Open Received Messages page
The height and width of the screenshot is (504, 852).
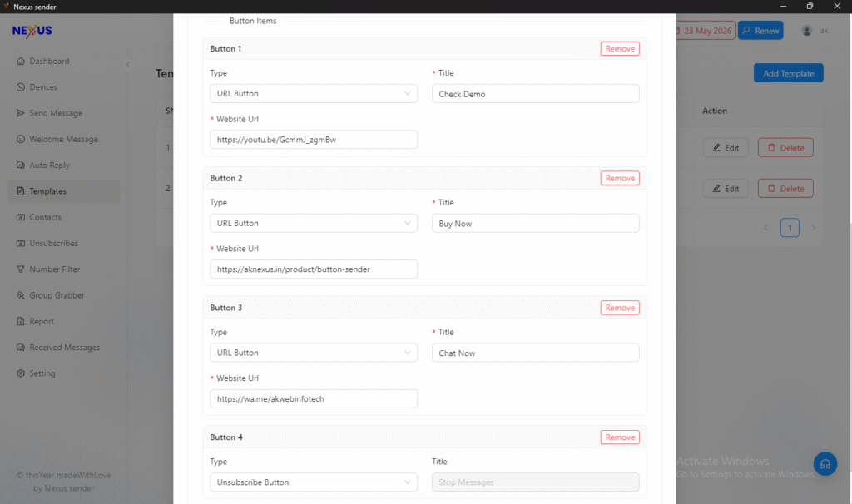tap(63, 348)
